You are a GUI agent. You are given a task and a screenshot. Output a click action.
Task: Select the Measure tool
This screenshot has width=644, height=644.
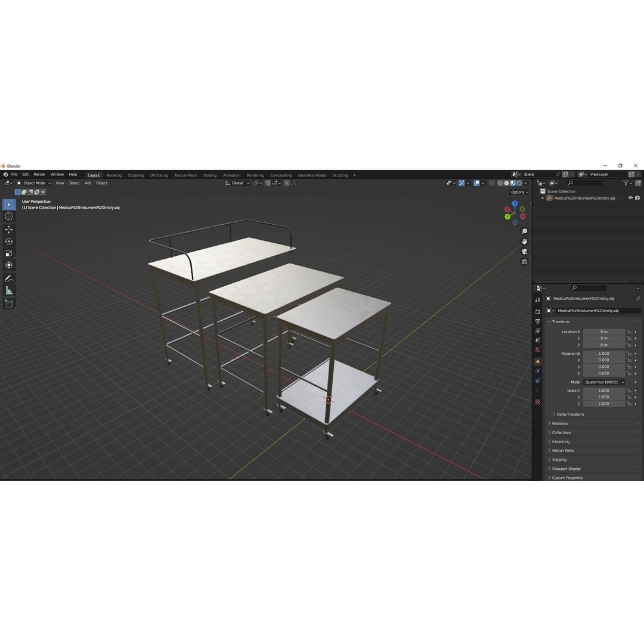(9, 290)
